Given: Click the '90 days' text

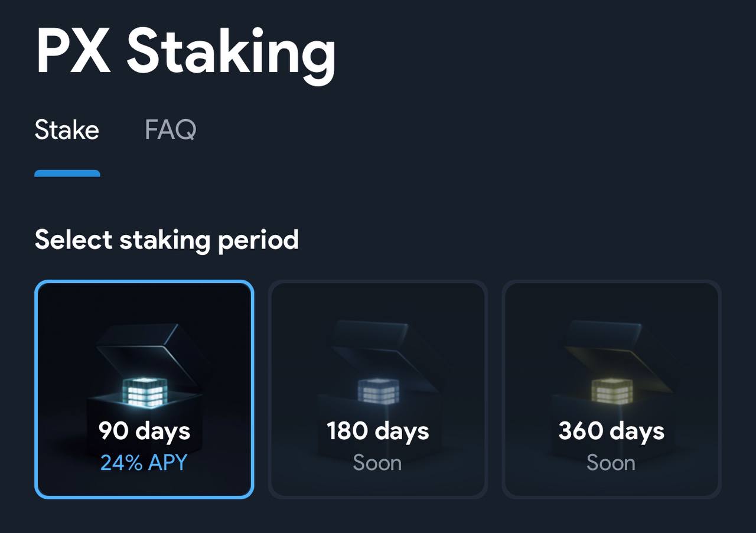Looking at the screenshot, I should [144, 431].
